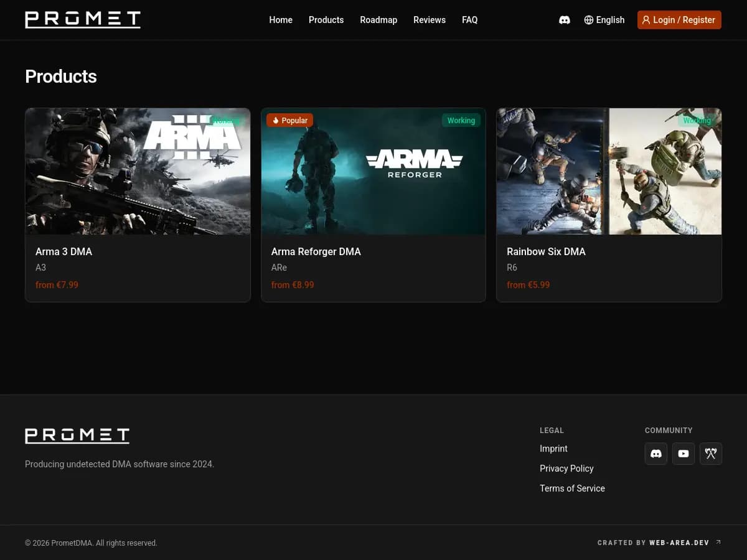Click the 'from €5.99' price
Image resolution: width=747 pixels, height=560 pixels.
coord(528,285)
